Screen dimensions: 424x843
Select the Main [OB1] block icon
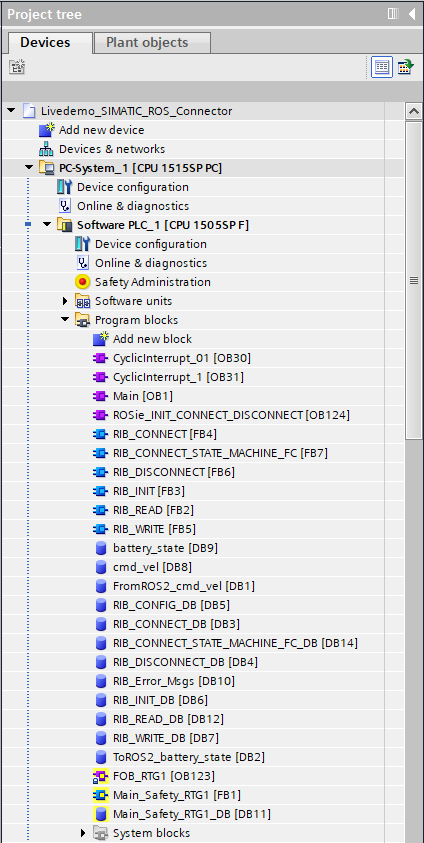click(101, 396)
